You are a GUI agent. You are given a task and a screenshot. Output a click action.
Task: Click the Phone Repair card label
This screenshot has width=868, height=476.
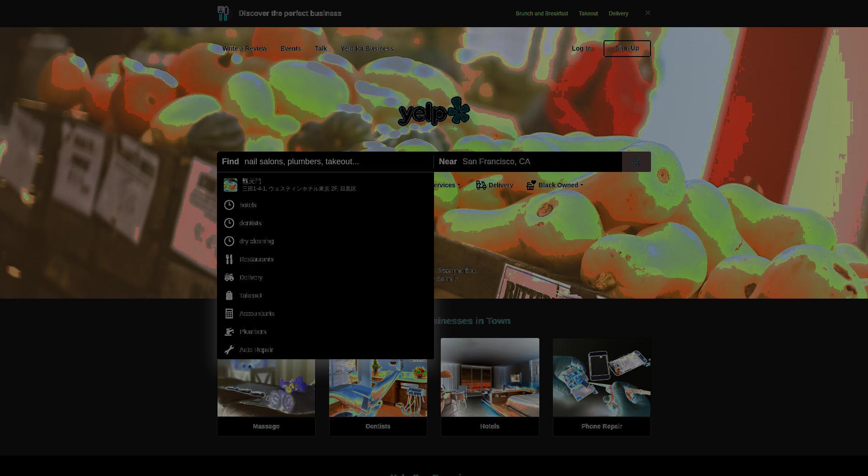click(x=602, y=426)
